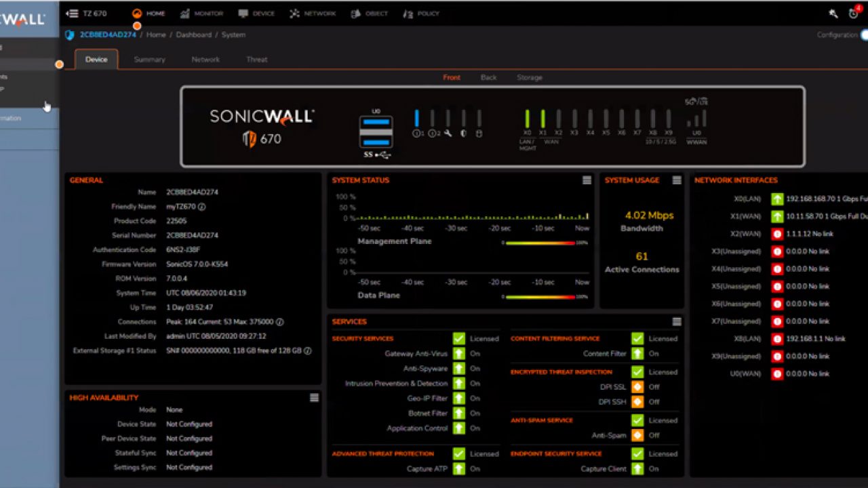Image resolution: width=868 pixels, height=488 pixels.
Task: Open the POLICY menu
Action: tap(421, 14)
